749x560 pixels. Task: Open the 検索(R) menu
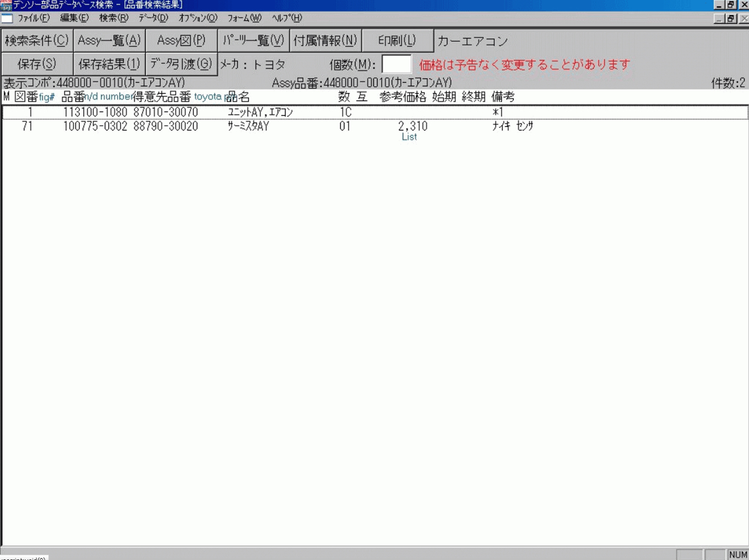tap(114, 18)
